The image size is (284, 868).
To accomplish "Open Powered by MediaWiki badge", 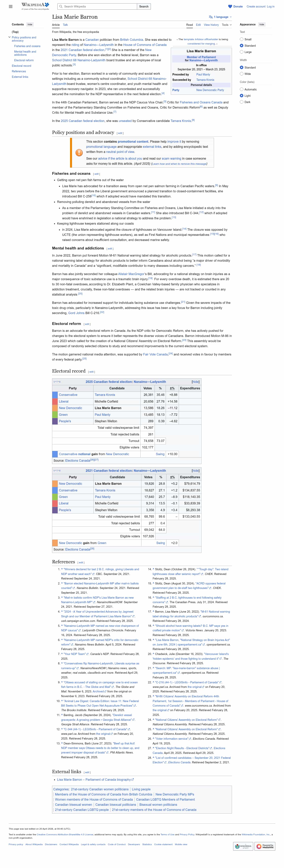I will click(265, 846).
